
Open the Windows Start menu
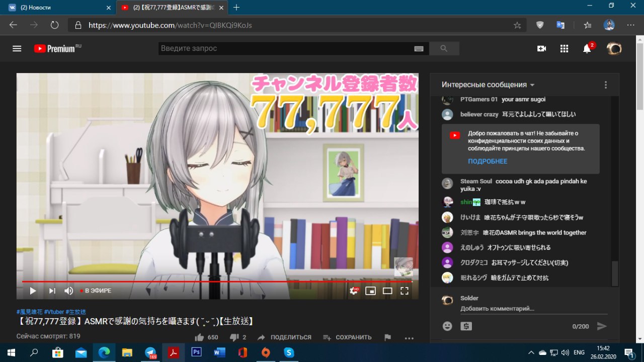tap(11, 352)
